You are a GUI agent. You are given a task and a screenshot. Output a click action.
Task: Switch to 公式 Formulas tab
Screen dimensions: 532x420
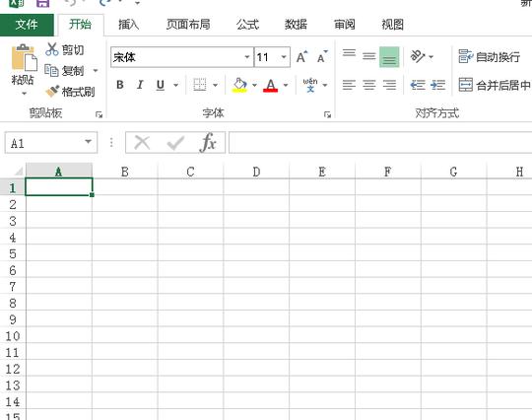[x=247, y=25]
